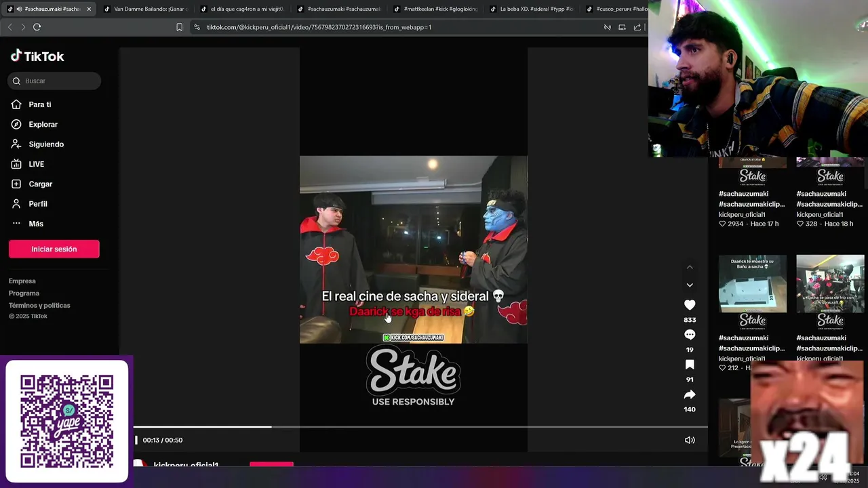This screenshot has width=868, height=488.
Task: Click the Cargar plus icon
Action: [16, 184]
